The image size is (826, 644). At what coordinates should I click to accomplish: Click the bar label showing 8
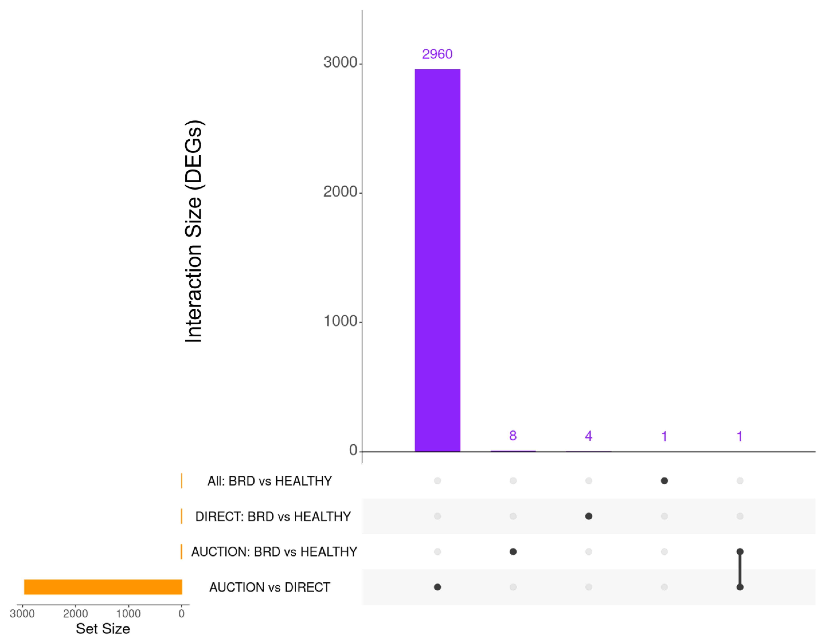coord(513,435)
